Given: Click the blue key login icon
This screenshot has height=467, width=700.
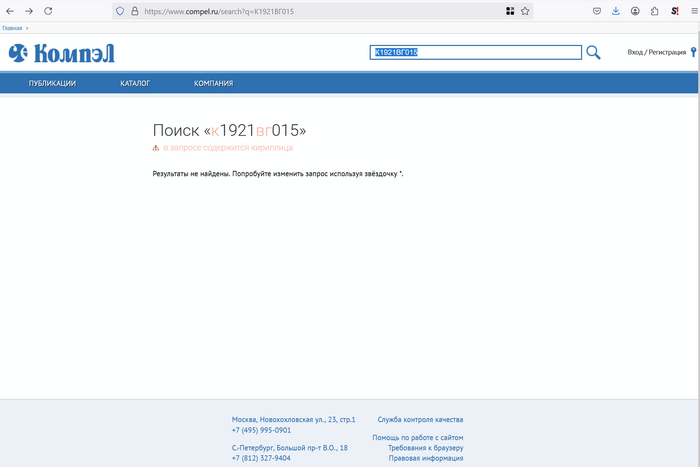Looking at the screenshot, I should [x=693, y=52].
